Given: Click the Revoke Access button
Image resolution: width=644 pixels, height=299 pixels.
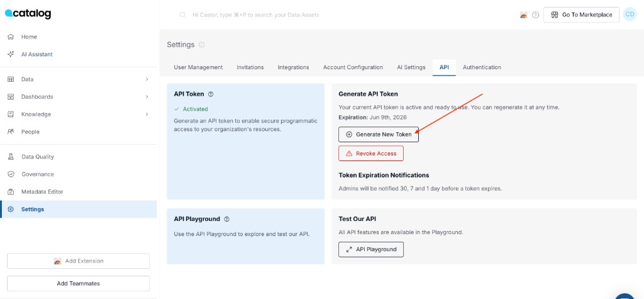Looking at the screenshot, I should tap(371, 154).
